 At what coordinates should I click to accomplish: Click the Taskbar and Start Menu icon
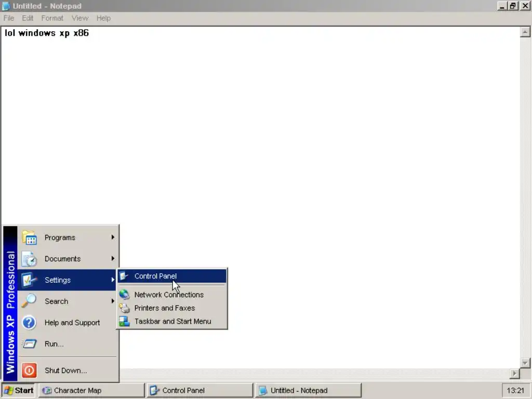(x=124, y=321)
